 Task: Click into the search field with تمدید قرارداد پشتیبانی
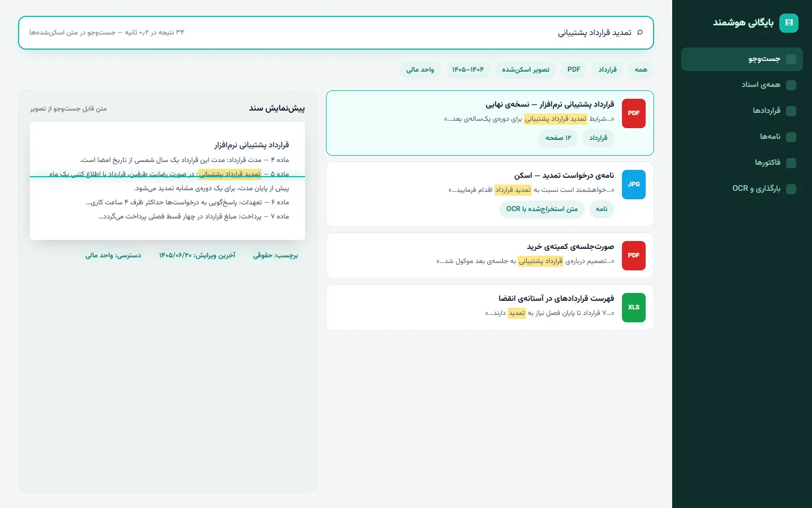point(336,33)
